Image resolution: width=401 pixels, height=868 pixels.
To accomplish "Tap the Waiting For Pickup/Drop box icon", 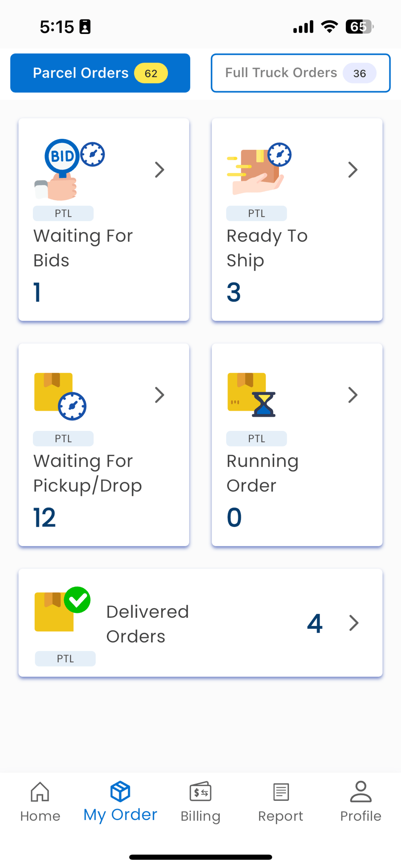I will click(x=60, y=396).
